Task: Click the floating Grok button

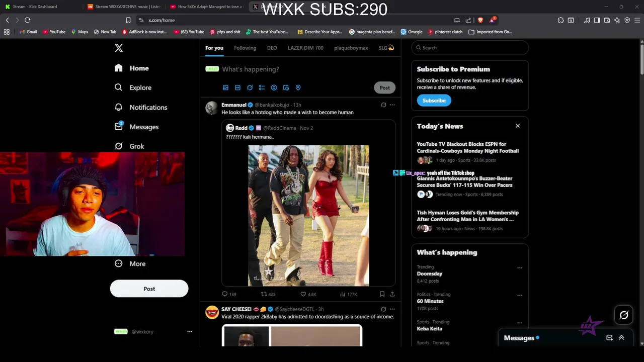Action: pyautogui.click(x=624, y=315)
